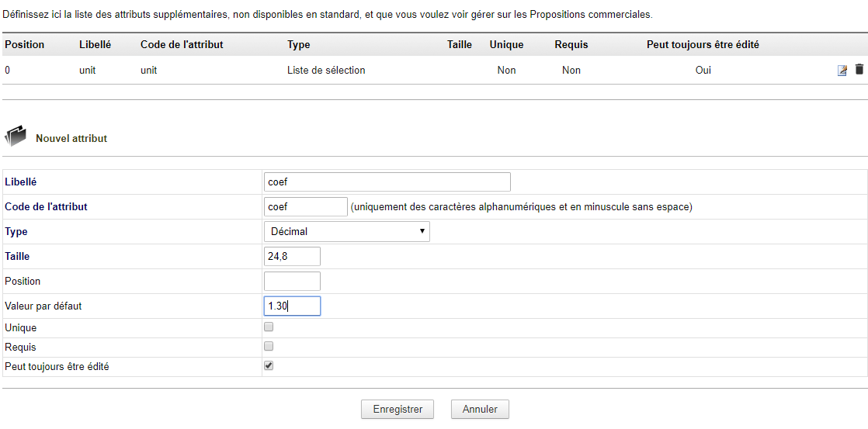Edit the unit attribute via pencil icon
The width and height of the screenshot is (868, 429).
(x=842, y=71)
